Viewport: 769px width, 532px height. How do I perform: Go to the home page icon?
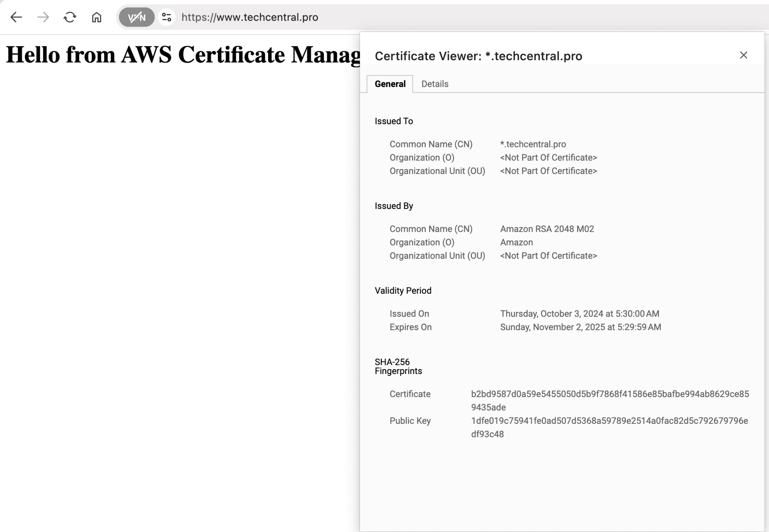[97, 17]
